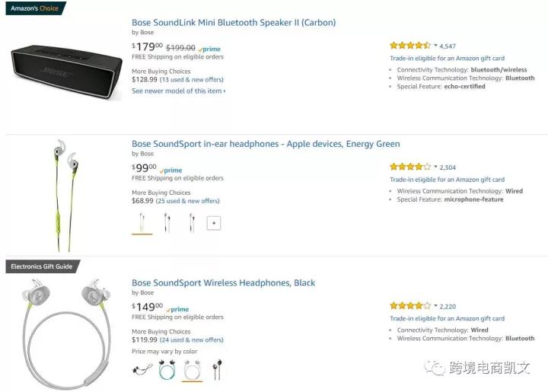548x392 pixels.
Task: Expand the rating dropdown arrow beside 2,220 reviews
Action: tap(435, 306)
